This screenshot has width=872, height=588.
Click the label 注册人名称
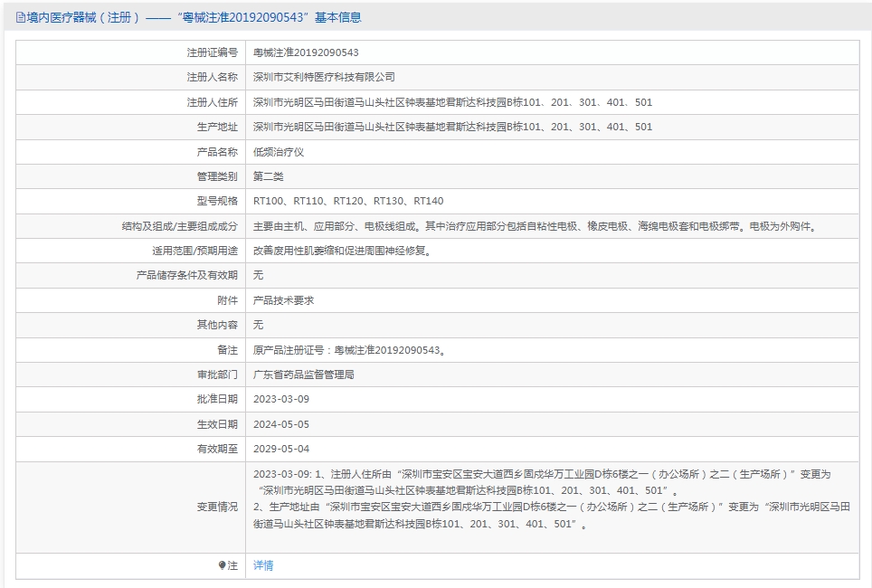coord(212,77)
